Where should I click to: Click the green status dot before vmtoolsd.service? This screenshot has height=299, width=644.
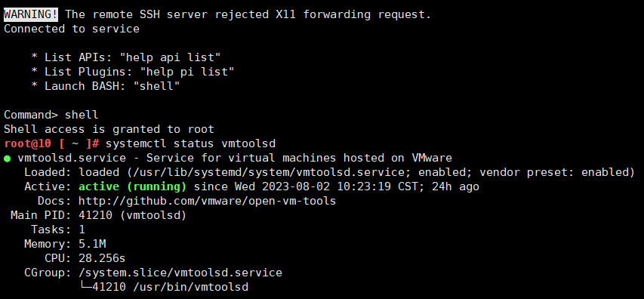coord(7,159)
